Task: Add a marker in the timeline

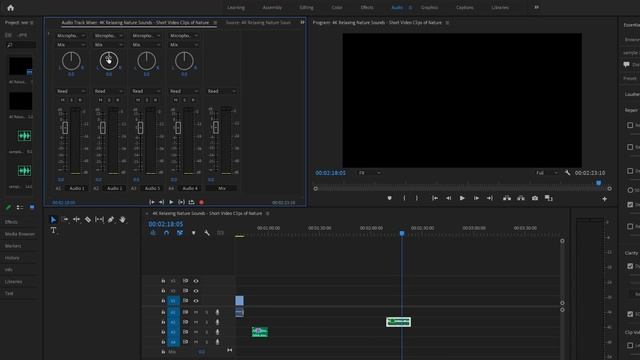Action: point(193,233)
